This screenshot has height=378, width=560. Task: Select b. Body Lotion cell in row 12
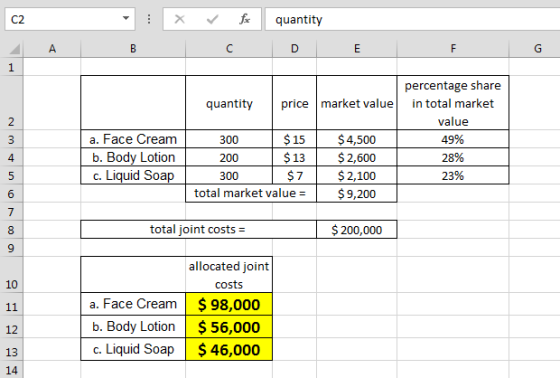133,327
